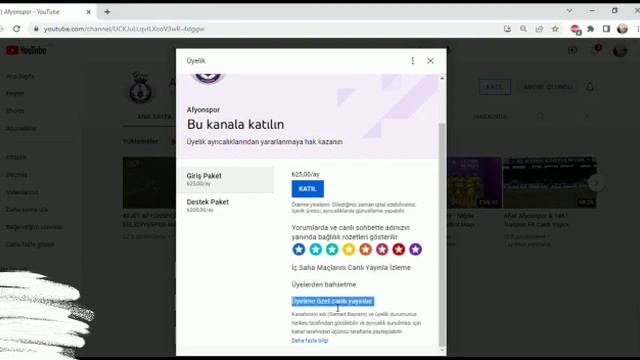Open Geçmiş in YouTube sidebar

point(16,175)
